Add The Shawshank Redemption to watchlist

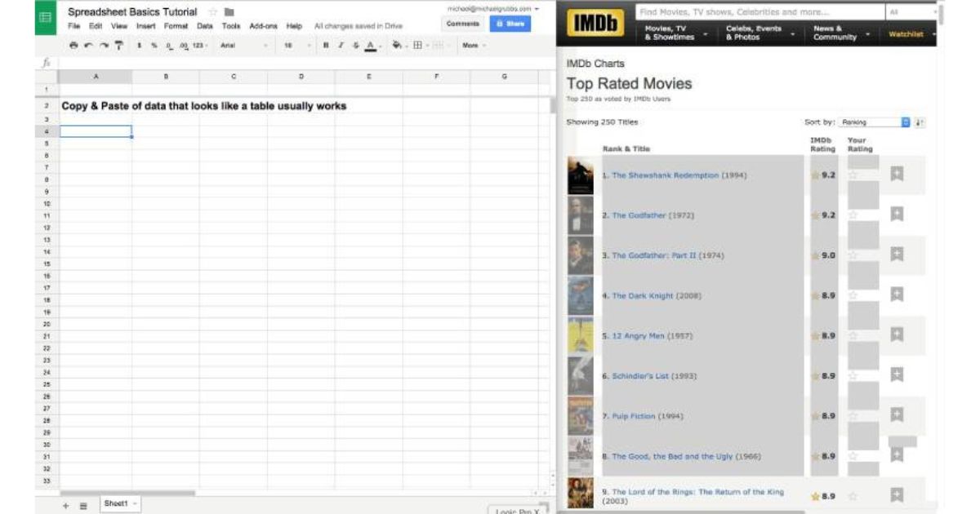pyautogui.click(x=896, y=175)
